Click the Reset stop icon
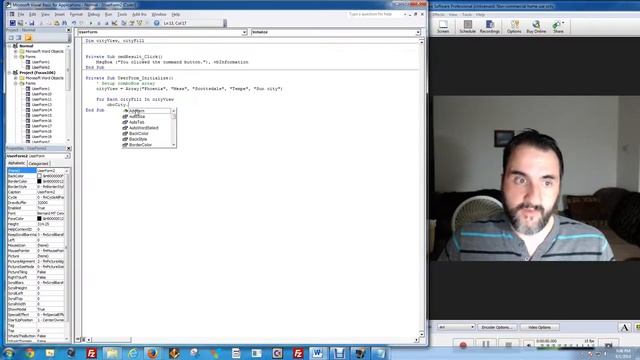 click(x=107, y=23)
